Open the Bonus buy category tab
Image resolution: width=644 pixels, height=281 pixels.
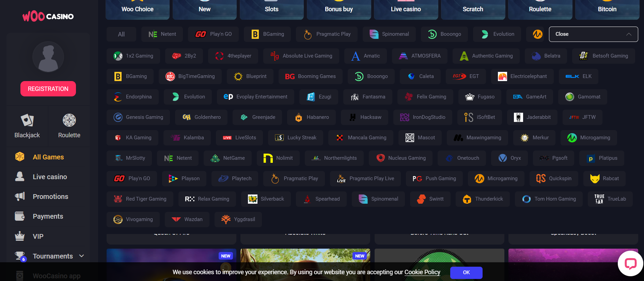[x=339, y=9]
